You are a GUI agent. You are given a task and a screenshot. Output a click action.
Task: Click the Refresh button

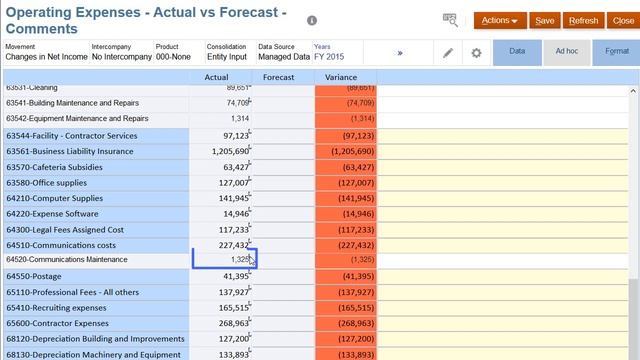[x=583, y=20]
